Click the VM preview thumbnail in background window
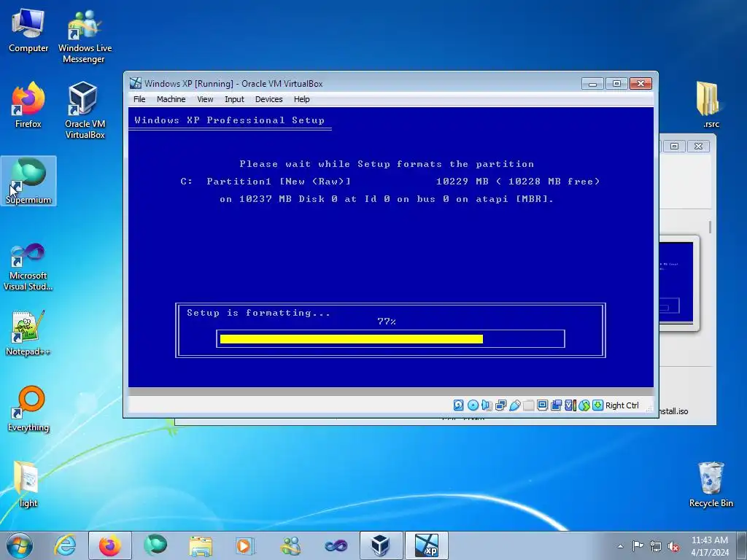The height and width of the screenshot is (560, 747). (x=676, y=282)
